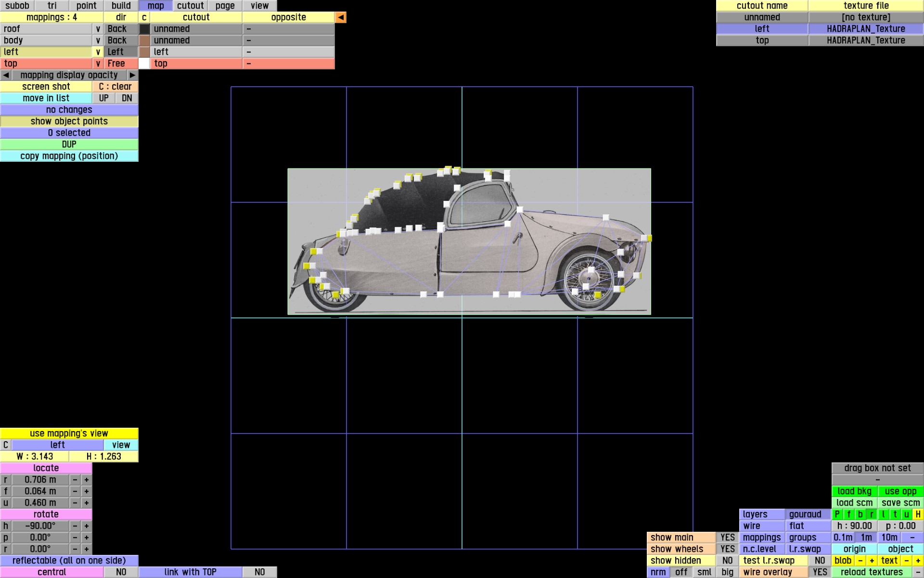The image size is (924, 578).
Task: Click reload textures button
Action: [x=872, y=572]
